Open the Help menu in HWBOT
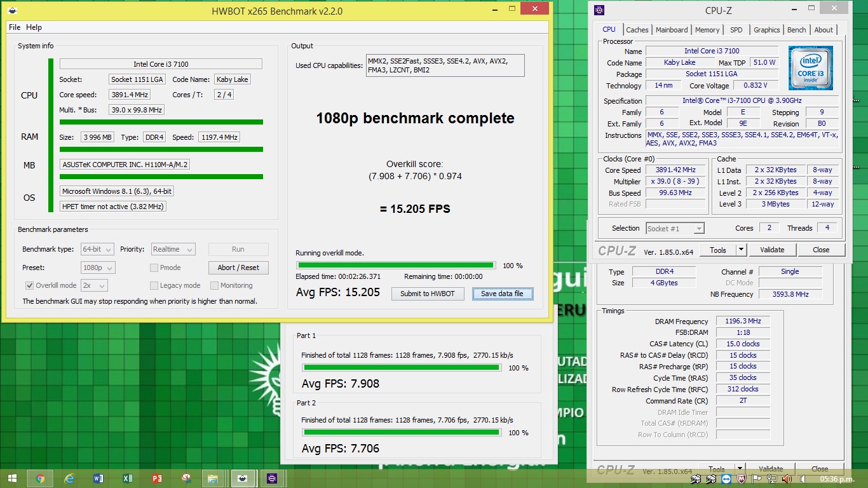The height and width of the screenshot is (488, 868). [x=34, y=27]
